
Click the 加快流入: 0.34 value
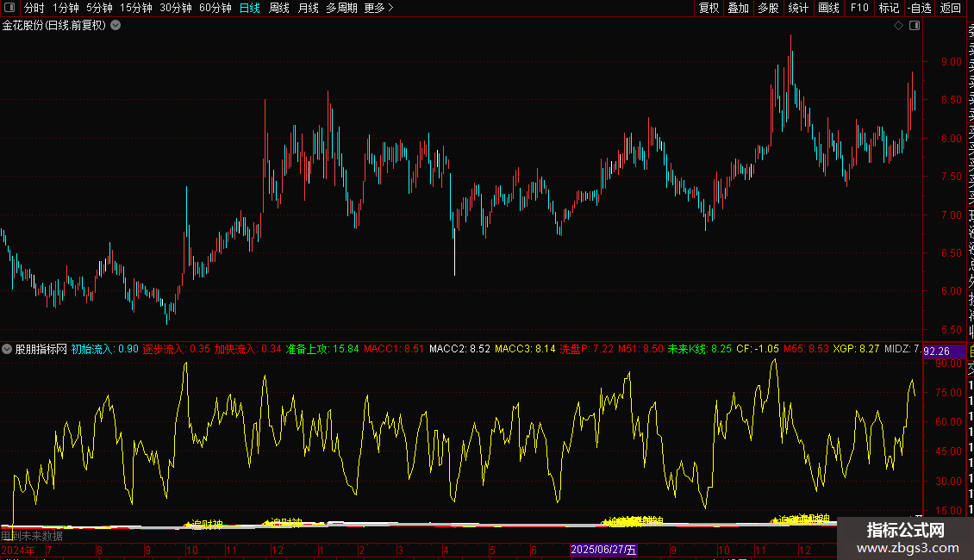pos(248,349)
